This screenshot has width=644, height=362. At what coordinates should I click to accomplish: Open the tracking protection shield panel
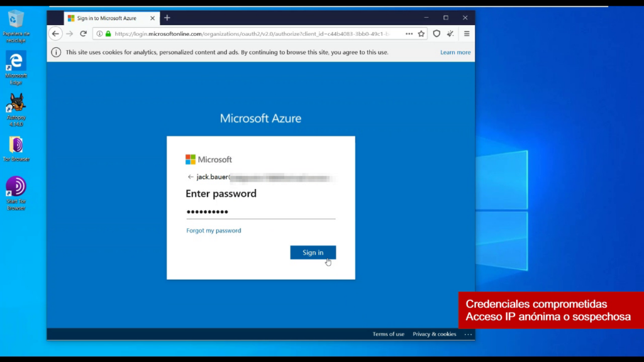[436, 34]
